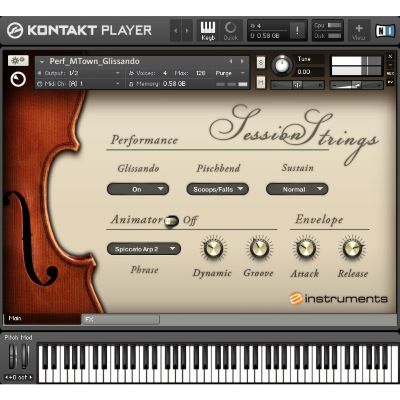
Task: Toggle the AUX sends button
Action: tap(390, 74)
